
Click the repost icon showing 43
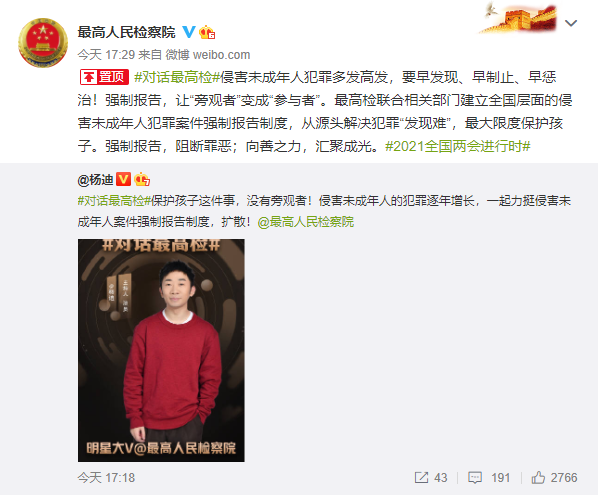point(421,477)
